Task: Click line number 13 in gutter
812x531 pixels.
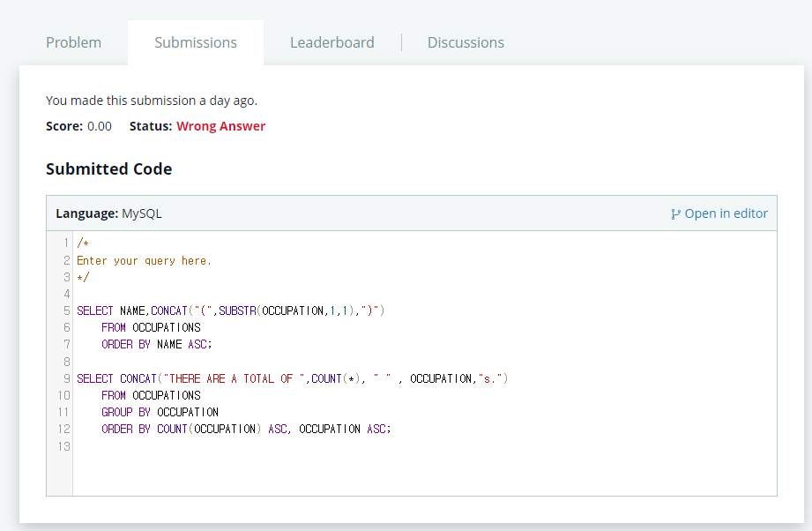Action: click(x=63, y=446)
